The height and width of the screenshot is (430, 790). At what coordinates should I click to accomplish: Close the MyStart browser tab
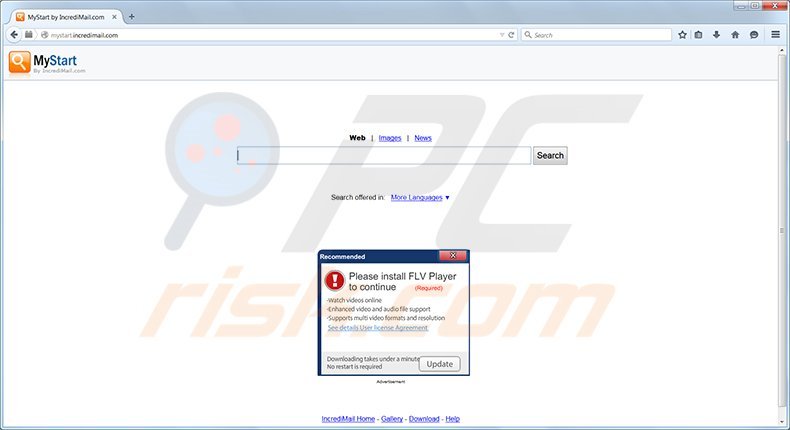(114, 17)
